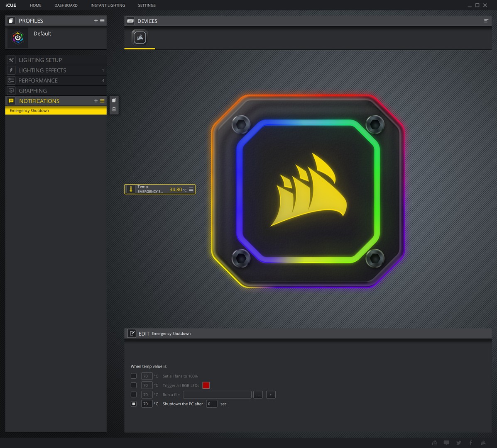This screenshot has width=497, height=448.
Task: Open the Temp sensor widget menu
Action: coord(191,189)
